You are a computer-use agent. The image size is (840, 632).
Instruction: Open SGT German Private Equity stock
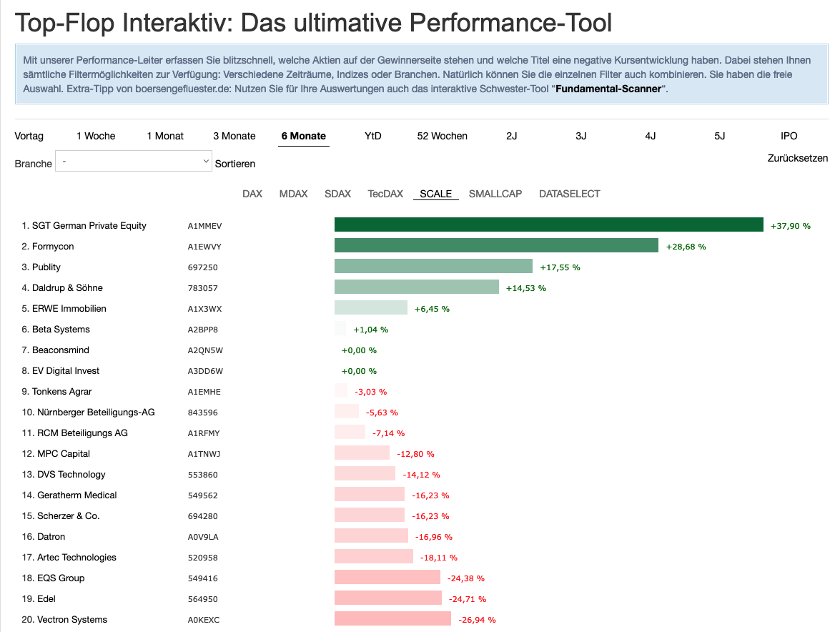pos(89,225)
